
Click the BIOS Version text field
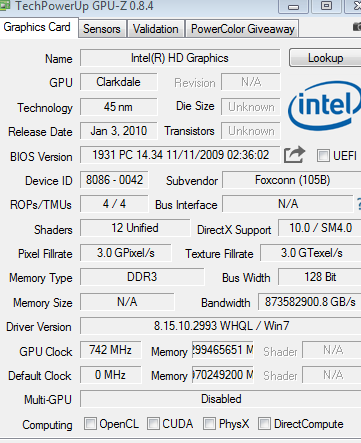(180, 155)
